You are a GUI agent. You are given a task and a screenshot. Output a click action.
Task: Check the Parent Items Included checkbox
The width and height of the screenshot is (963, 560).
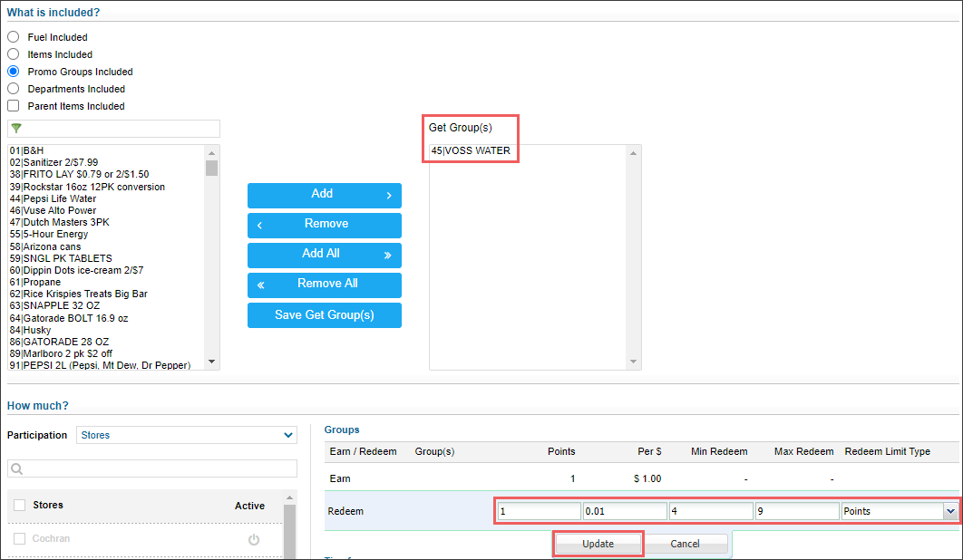click(x=13, y=106)
